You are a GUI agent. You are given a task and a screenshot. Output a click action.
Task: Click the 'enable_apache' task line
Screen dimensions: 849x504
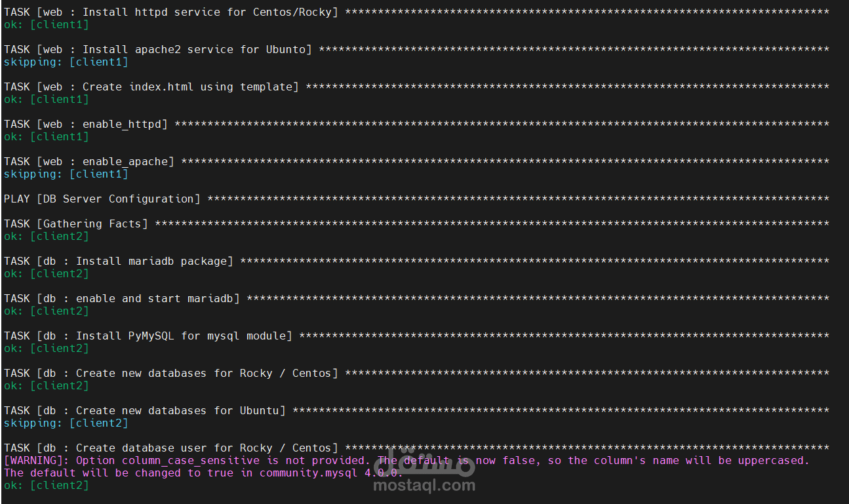416,162
